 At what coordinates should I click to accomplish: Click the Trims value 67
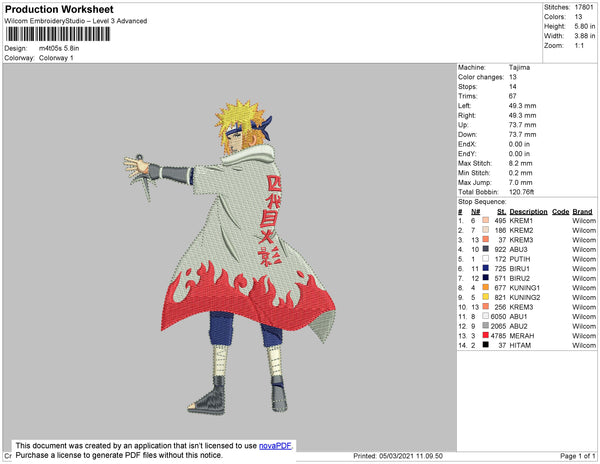(512, 96)
